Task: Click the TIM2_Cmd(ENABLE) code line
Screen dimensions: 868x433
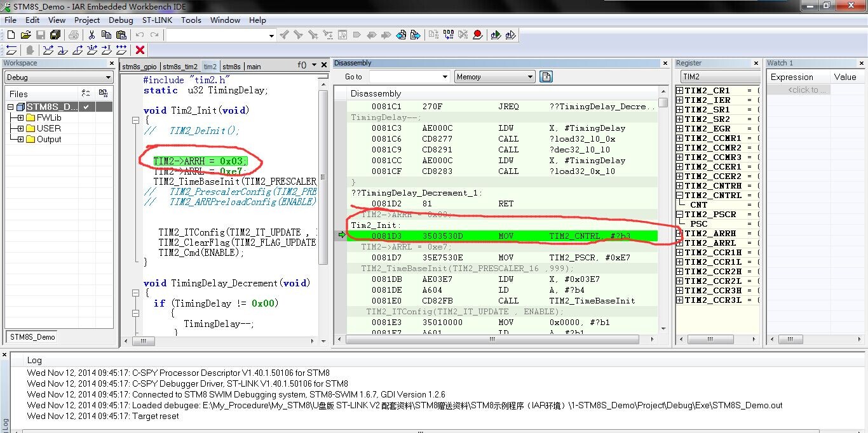Action: [201, 253]
